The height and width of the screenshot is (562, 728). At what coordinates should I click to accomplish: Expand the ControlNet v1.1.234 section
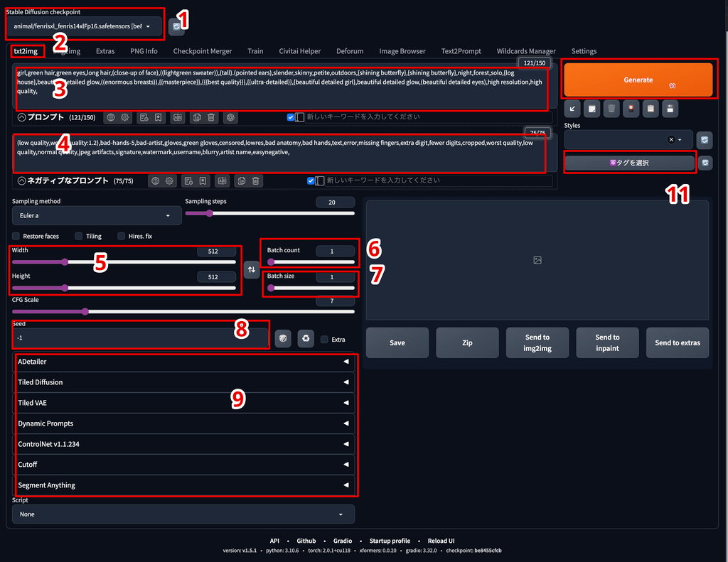184,444
